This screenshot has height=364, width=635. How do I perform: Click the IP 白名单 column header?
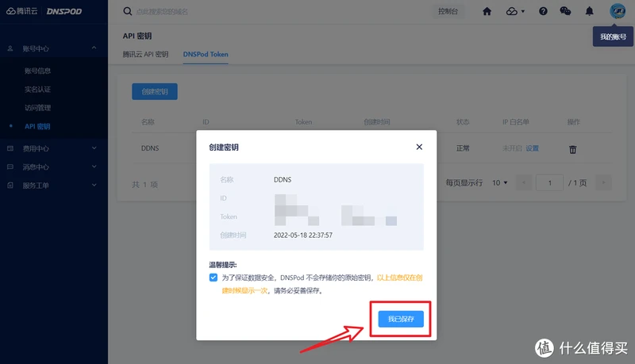tap(515, 122)
